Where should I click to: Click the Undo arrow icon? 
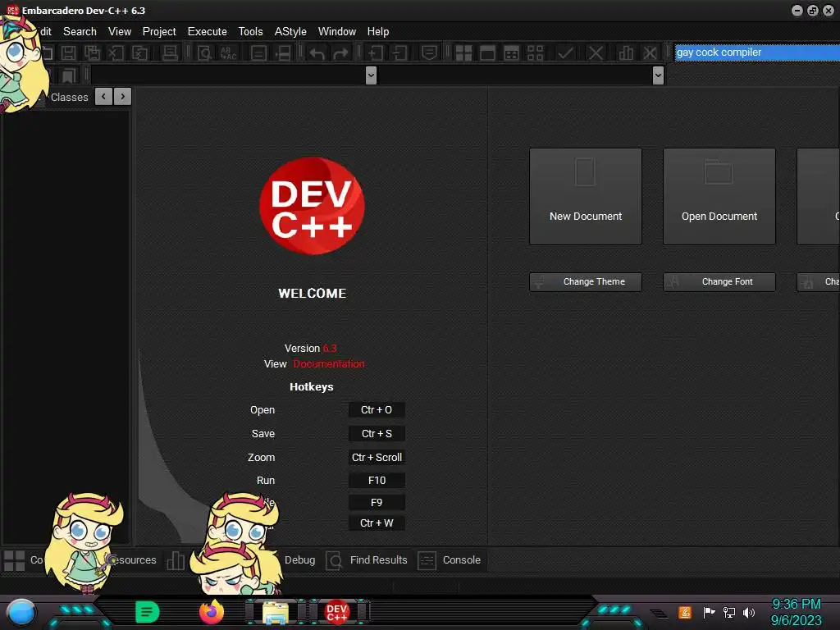pyautogui.click(x=317, y=53)
